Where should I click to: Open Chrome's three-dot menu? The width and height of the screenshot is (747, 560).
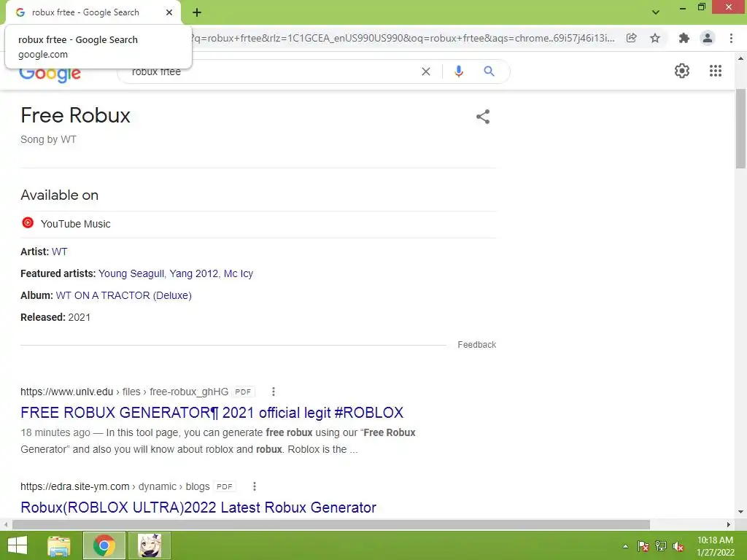[731, 38]
